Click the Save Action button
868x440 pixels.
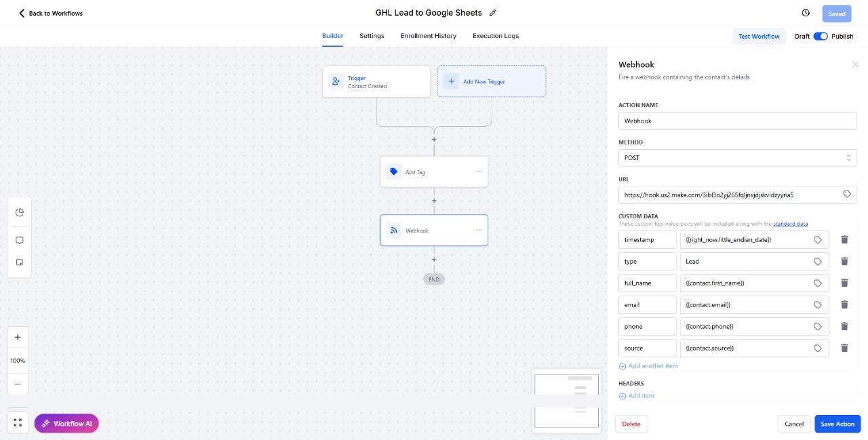pyautogui.click(x=837, y=424)
